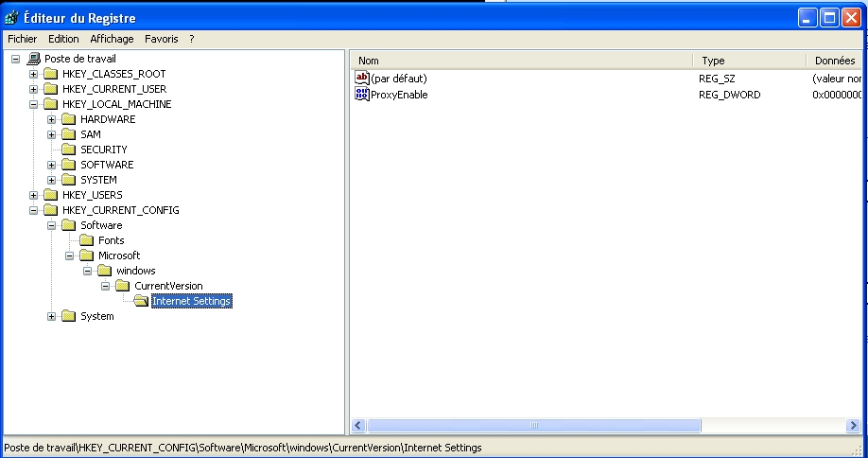Select the HKEY_CLASSES_ROOT tree label
The image size is (868, 458).
[x=114, y=74]
